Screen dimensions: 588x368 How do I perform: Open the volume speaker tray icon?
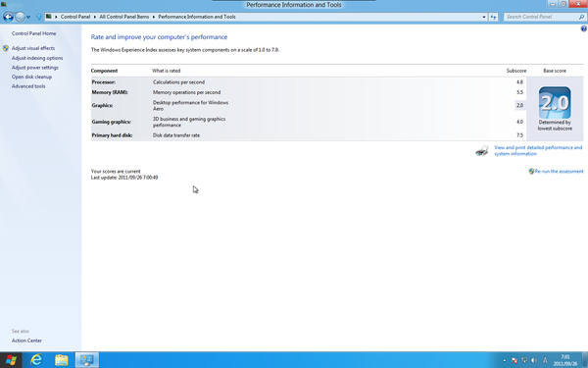534,360
